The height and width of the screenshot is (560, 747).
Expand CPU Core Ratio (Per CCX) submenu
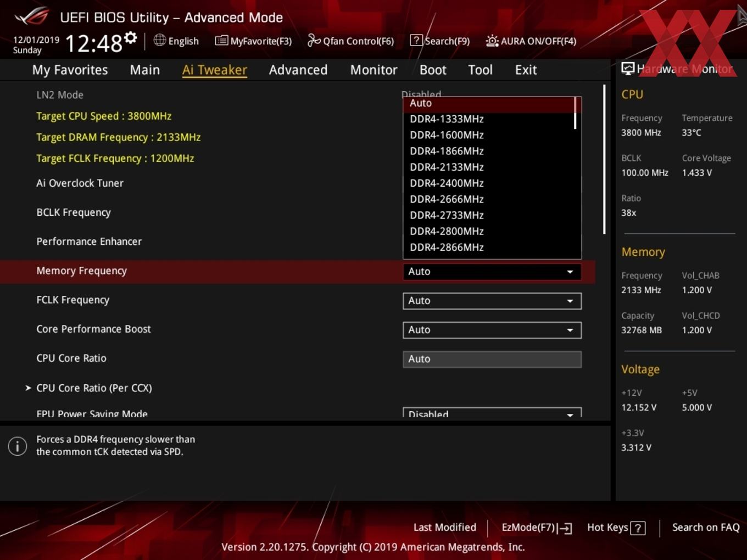pos(94,388)
